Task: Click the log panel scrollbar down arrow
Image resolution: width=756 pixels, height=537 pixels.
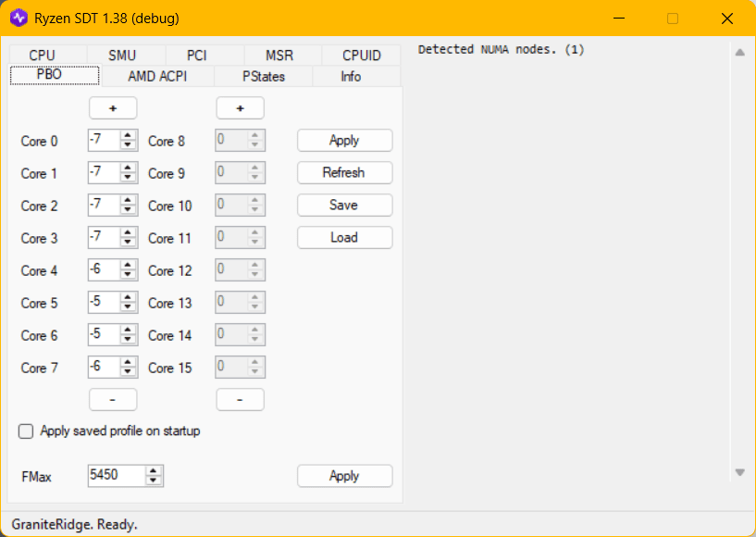Action: (740, 472)
